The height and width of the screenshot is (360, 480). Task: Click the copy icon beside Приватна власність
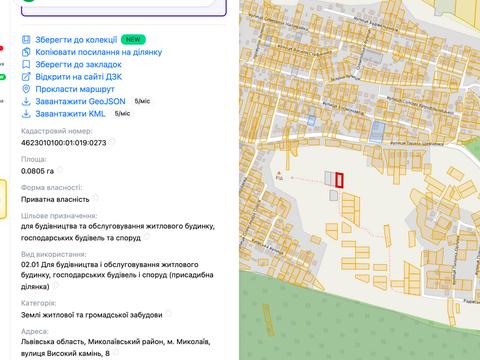click(96, 198)
